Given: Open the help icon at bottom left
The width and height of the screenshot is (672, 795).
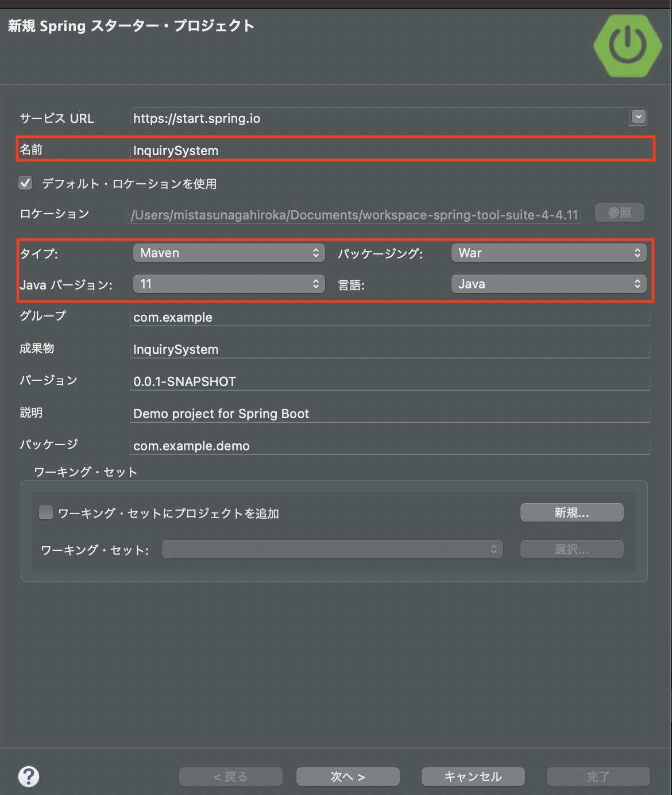Looking at the screenshot, I should (28, 776).
